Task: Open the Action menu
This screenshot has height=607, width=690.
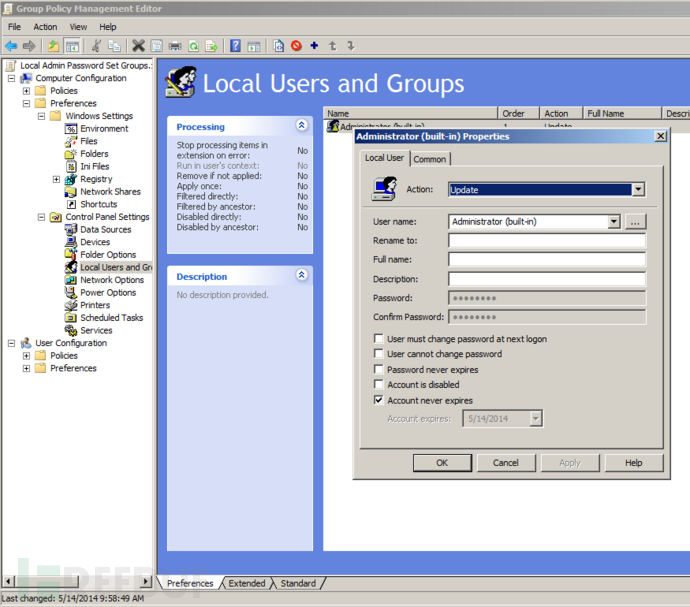Action: point(45,27)
